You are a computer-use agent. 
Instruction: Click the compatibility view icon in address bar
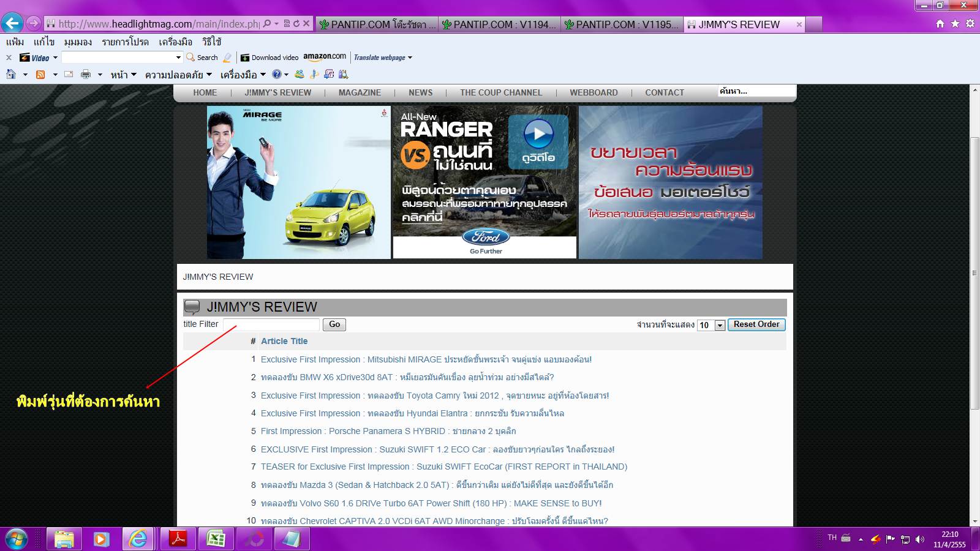coord(286,24)
